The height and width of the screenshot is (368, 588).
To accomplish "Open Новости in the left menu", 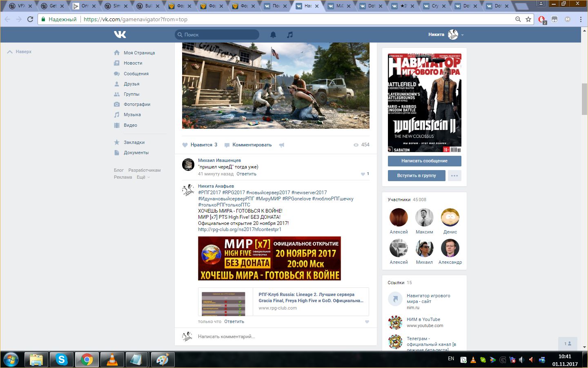I will pyautogui.click(x=133, y=63).
